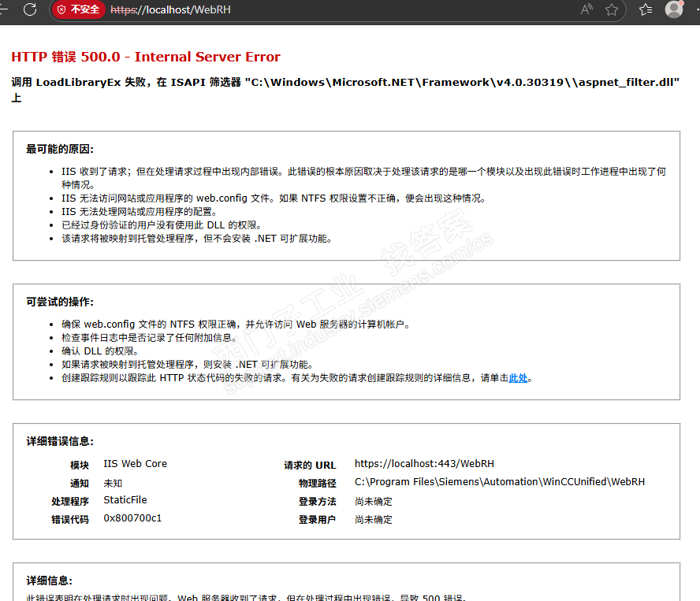Click the 则安装 .NET 可扩展功能 bullet
Image resolution: width=700 pixels, height=601 pixels.
pos(188,365)
